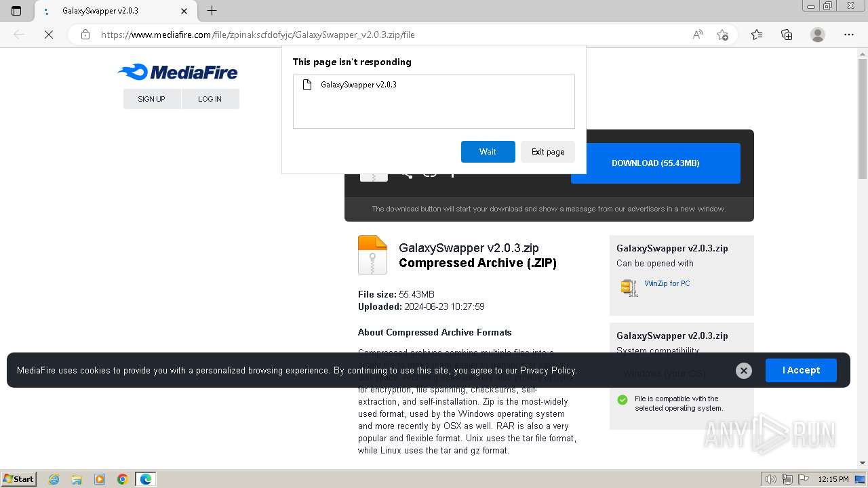Click I Accept cookie button
This screenshot has width=868, height=488.
[801, 370]
